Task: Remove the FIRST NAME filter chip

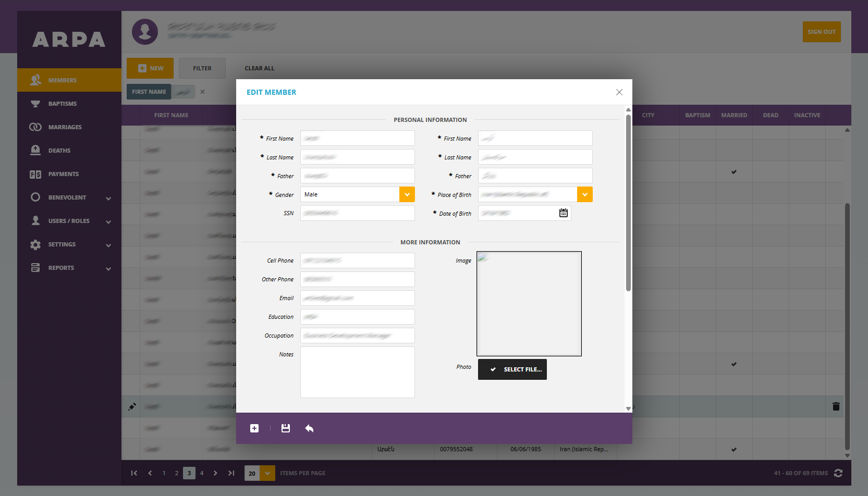Action: click(202, 92)
